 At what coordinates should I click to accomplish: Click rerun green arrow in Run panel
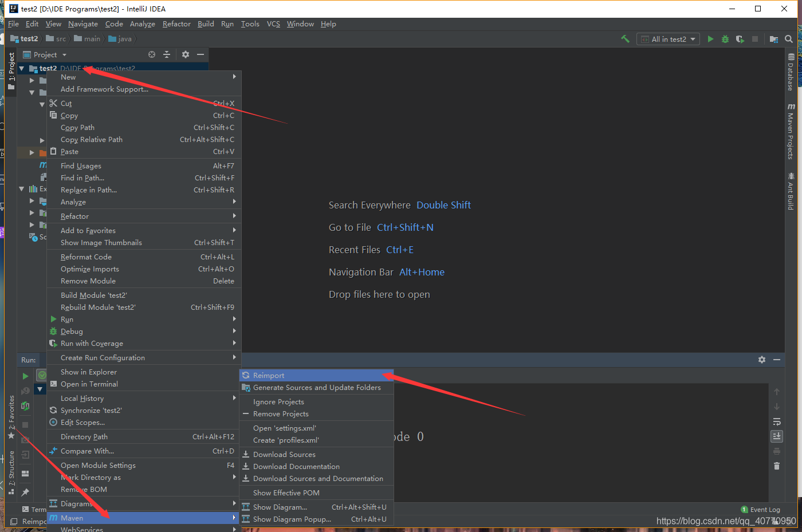click(x=25, y=376)
